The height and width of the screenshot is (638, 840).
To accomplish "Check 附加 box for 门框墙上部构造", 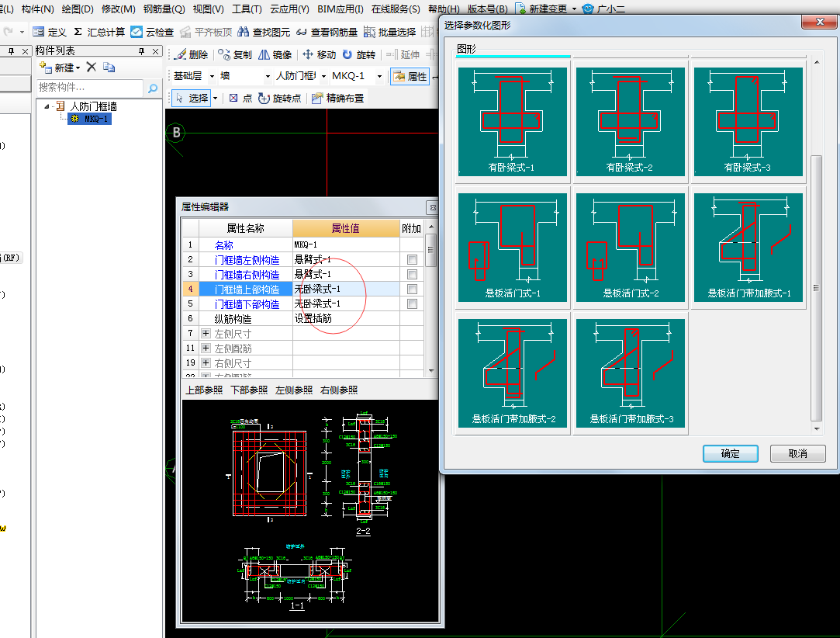I will [412, 289].
